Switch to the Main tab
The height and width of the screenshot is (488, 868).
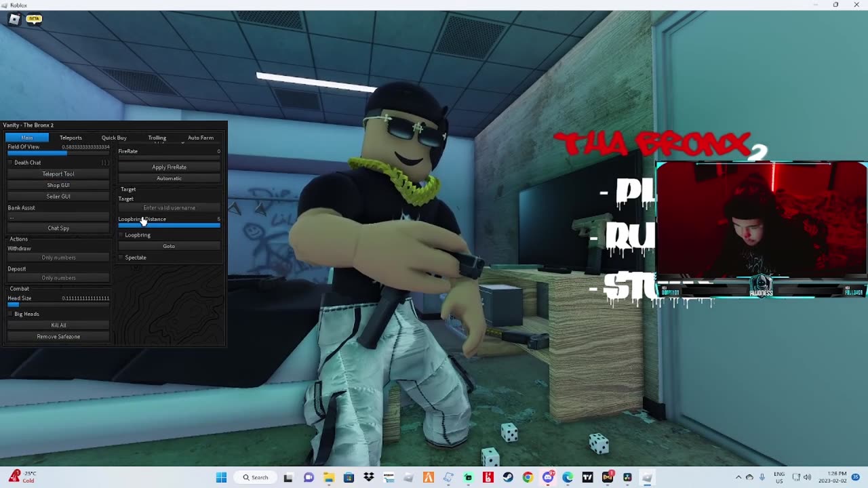(x=27, y=138)
